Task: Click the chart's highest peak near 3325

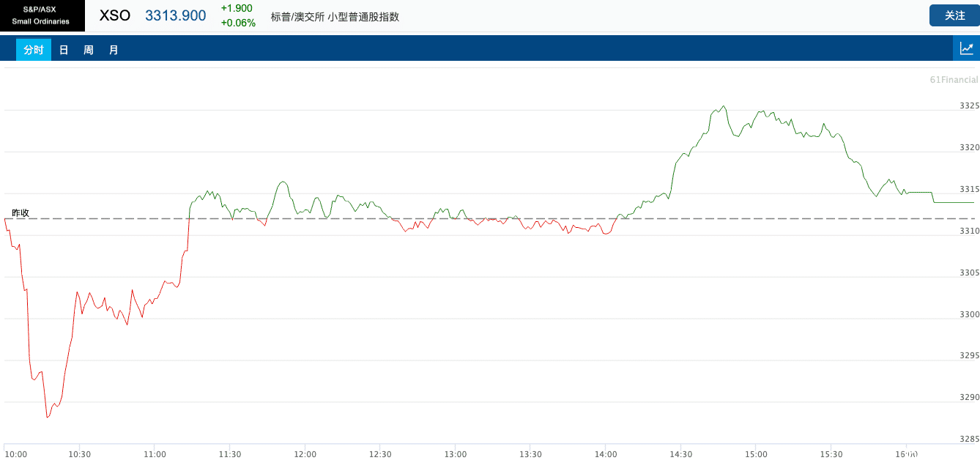Action: pyautogui.click(x=724, y=106)
